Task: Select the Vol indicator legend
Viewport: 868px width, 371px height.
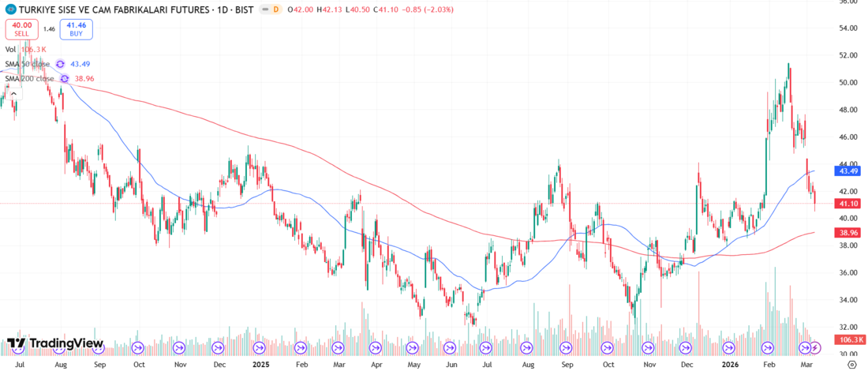Action: pyautogui.click(x=11, y=49)
